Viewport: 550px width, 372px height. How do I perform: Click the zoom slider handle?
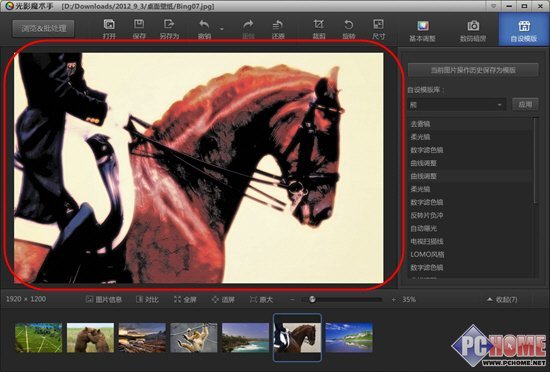pyautogui.click(x=312, y=299)
